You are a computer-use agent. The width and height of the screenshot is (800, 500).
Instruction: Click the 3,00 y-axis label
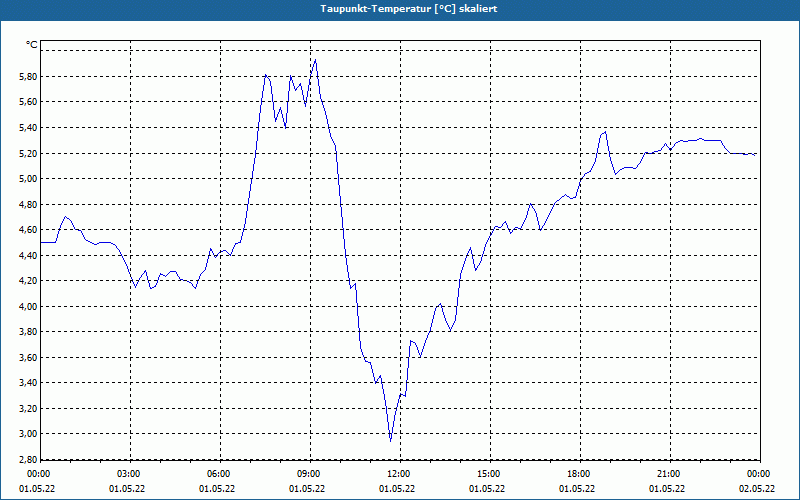click(x=28, y=434)
